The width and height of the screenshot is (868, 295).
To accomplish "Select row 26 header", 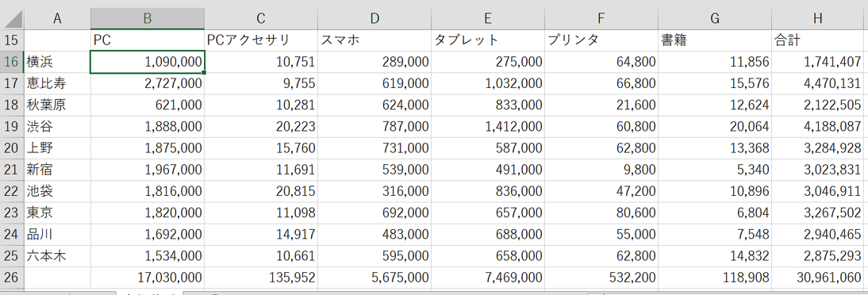I will click(12, 278).
